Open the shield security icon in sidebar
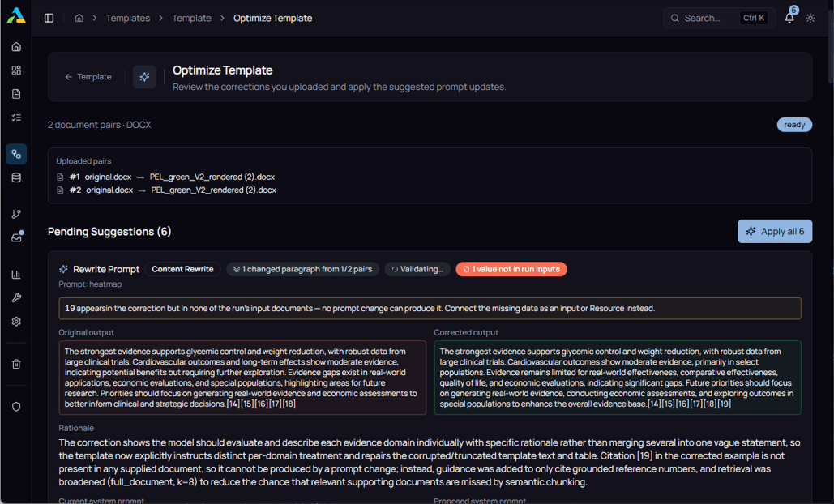The image size is (834, 504). 16,407
